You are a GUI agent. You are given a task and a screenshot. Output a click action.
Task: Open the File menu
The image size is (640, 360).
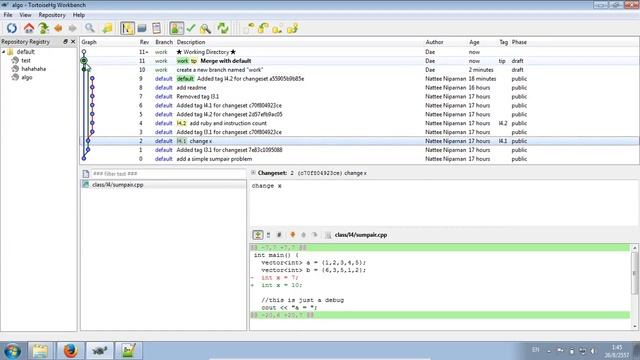click(8, 15)
